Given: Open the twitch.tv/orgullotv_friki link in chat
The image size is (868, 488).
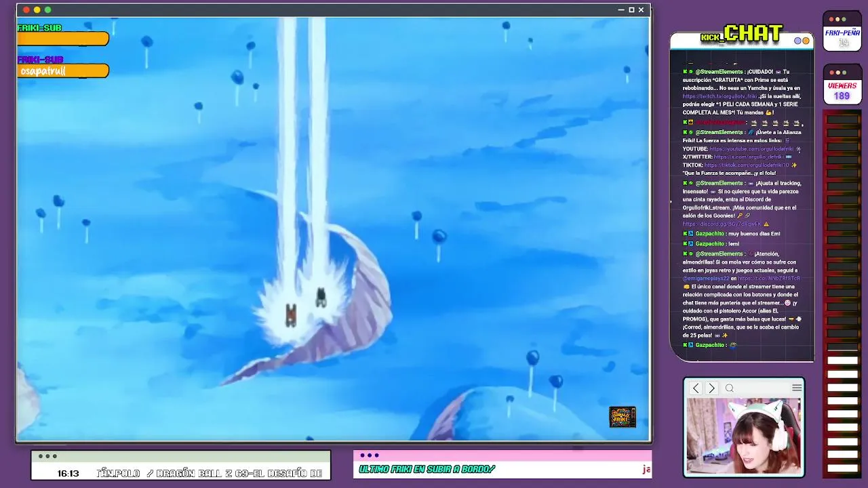Looking at the screenshot, I should pyautogui.click(x=719, y=96).
